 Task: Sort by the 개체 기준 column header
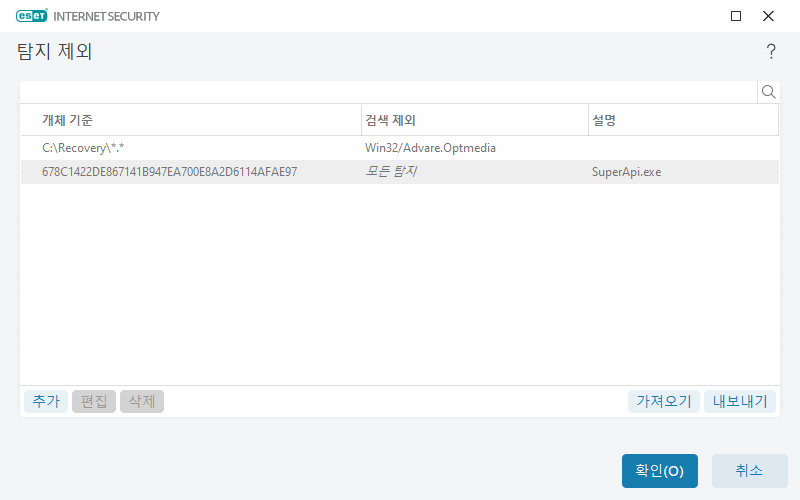click(191, 120)
